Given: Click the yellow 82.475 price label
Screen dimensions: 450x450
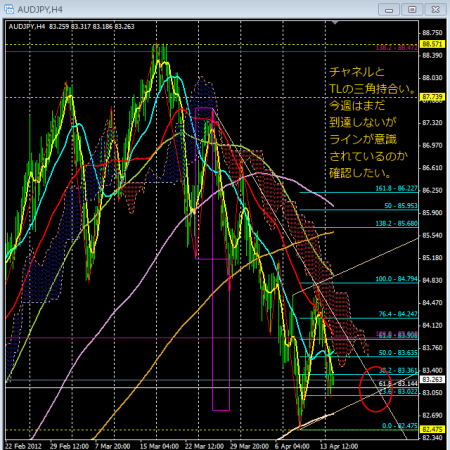Looking at the screenshot, I should 432,429.
